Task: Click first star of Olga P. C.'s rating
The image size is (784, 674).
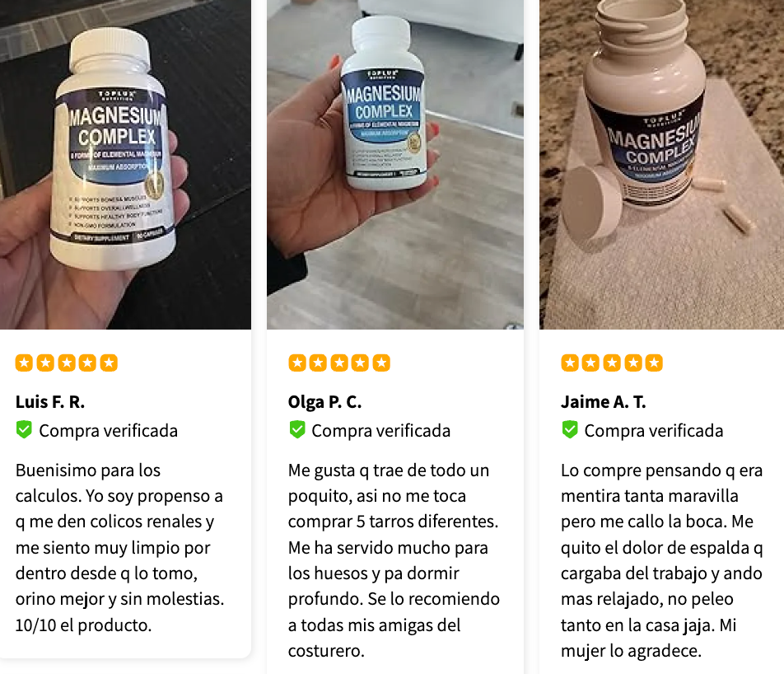Action: [297, 363]
